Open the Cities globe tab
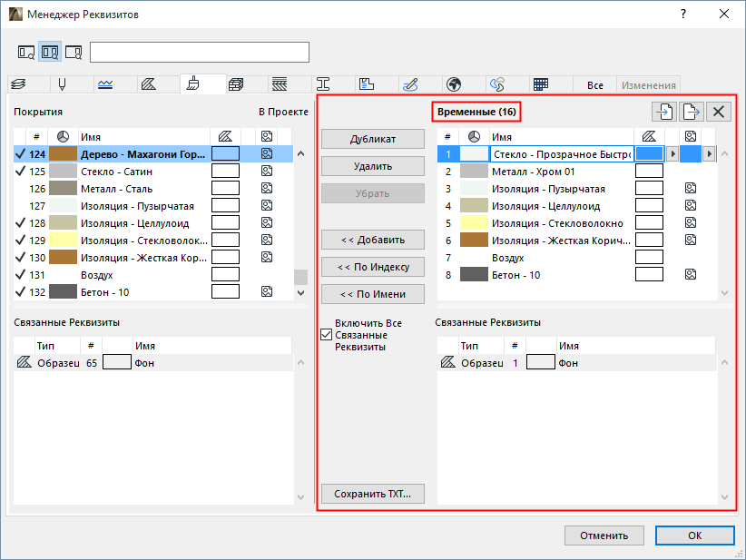The width and height of the screenshot is (746, 560). [x=454, y=84]
